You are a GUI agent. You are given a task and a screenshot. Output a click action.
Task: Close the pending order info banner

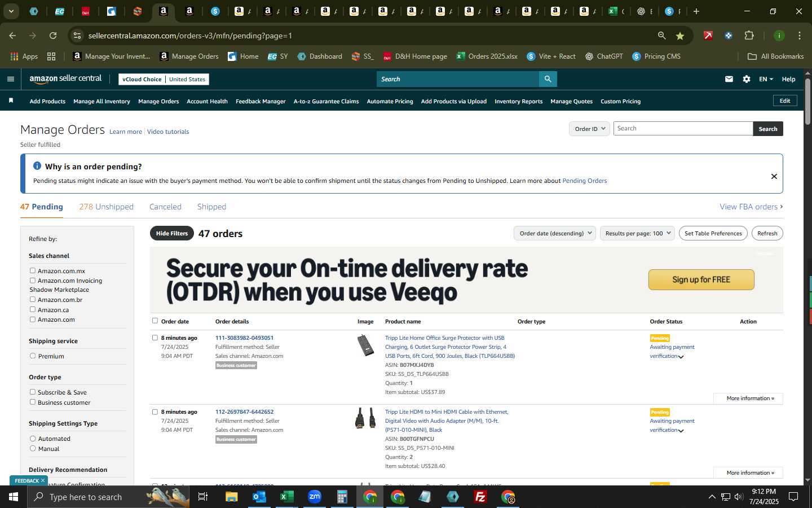[774, 176]
